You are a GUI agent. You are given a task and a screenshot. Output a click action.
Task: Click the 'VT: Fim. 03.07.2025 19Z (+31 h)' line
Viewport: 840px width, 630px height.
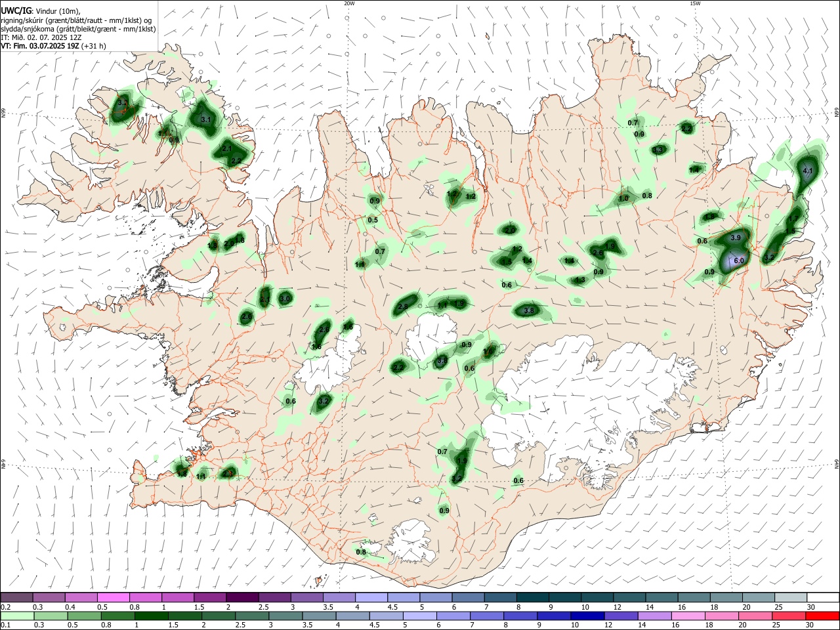(x=53, y=46)
